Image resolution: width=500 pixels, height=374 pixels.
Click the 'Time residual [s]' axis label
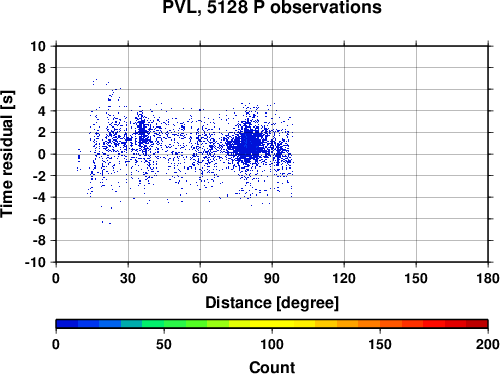pos(7,154)
